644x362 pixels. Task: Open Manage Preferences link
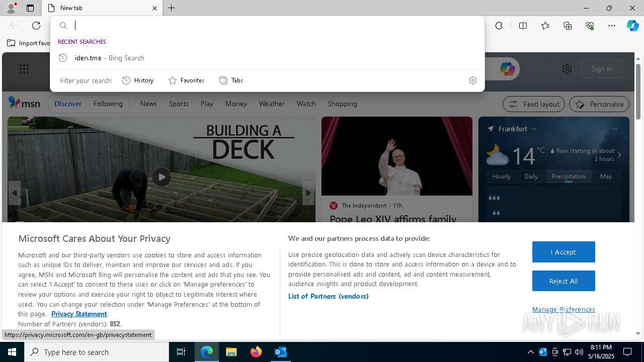[563, 309]
